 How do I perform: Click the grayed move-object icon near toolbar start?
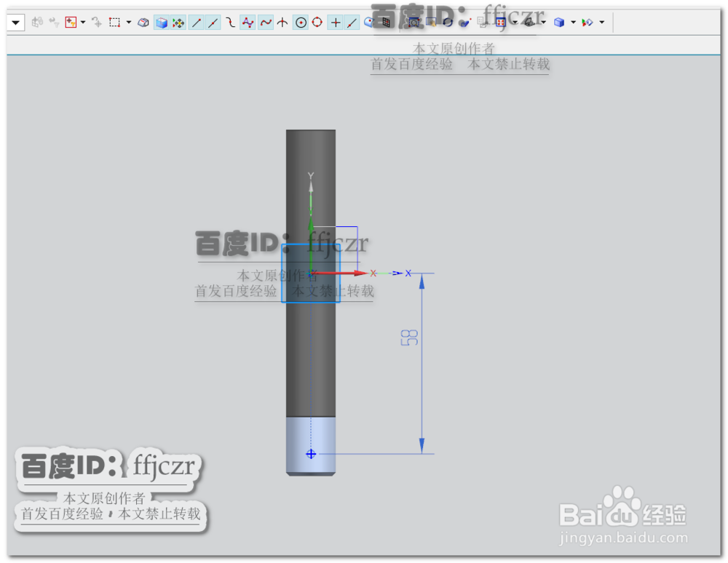pos(37,22)
